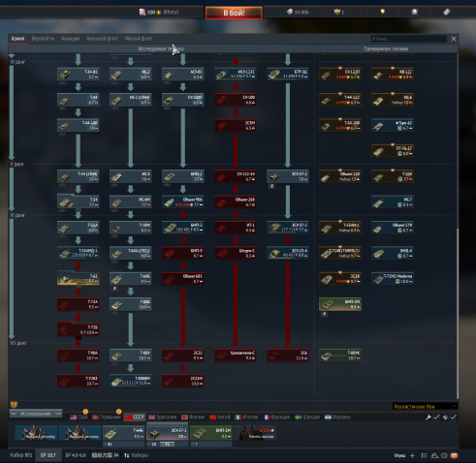Click the wrench icon beside the checkbox
Viewport: 476px width, 463px height.
[428, 417]
